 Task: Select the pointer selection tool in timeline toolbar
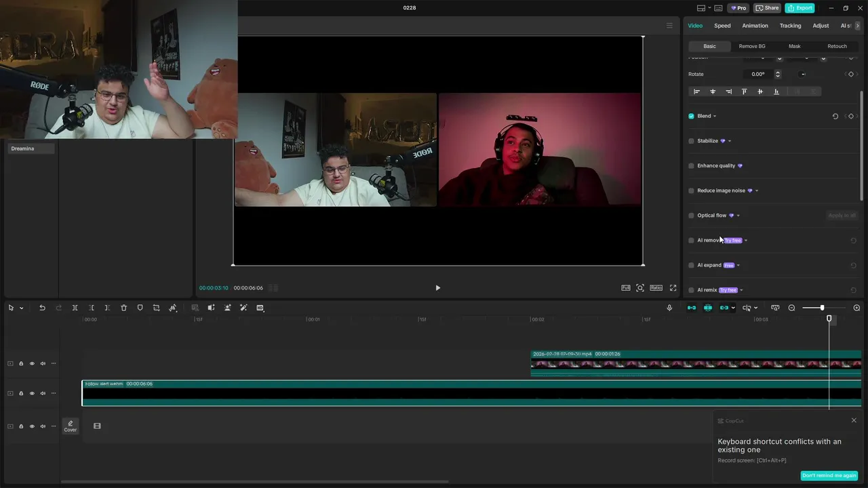[11, 308]
